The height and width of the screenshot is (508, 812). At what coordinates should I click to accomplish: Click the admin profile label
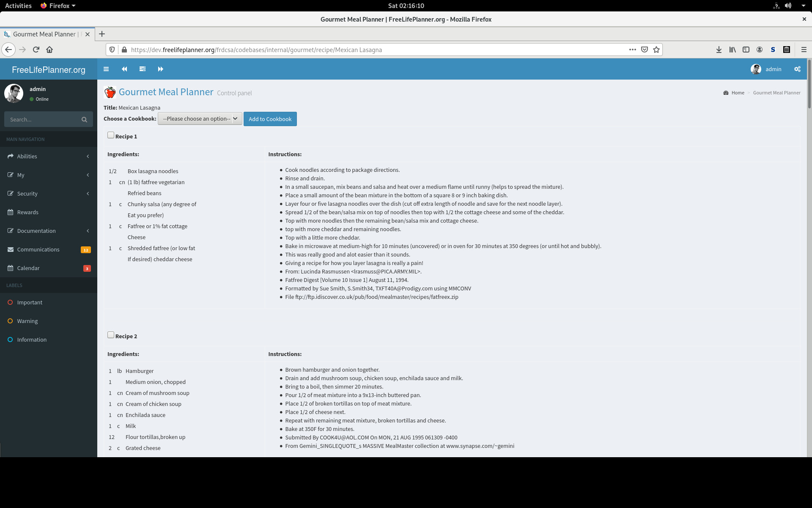[773, 69]
